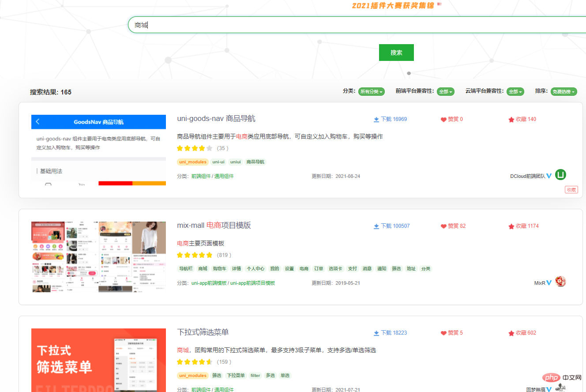Click the (819) rating count
This screenshot has width=586, height=392.
(224, 255)
